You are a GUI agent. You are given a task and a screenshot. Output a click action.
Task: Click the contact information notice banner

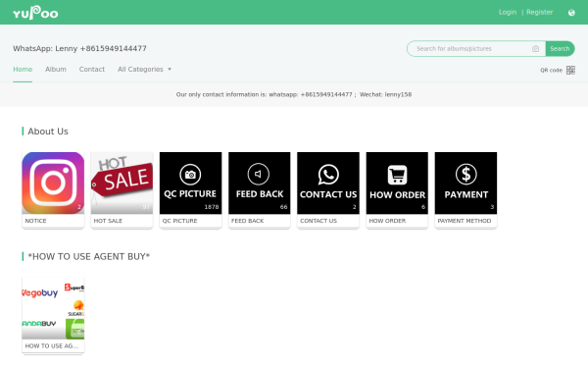click(294, 94)
